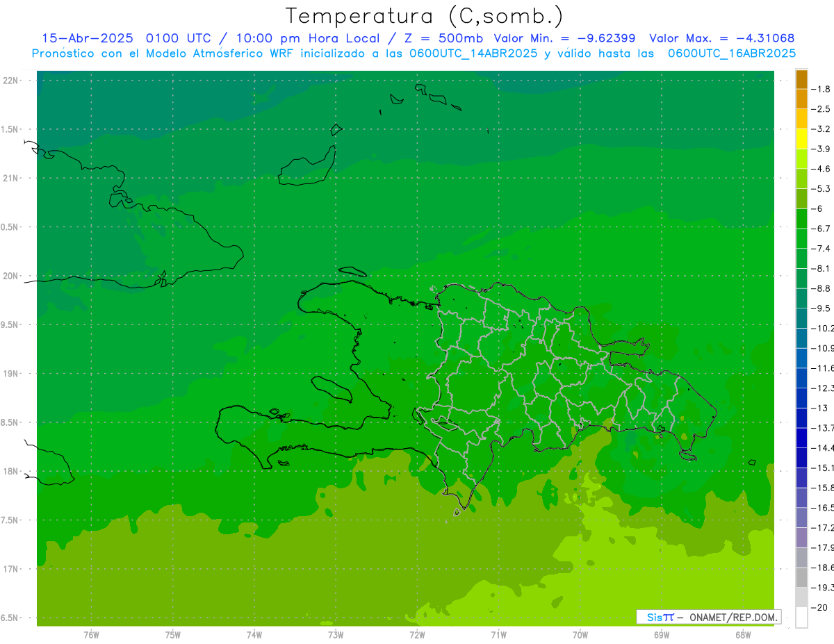Pick the gray swatch between -18.6 and -19.3
The image size is (834, 644).
(x=801, y=578)
